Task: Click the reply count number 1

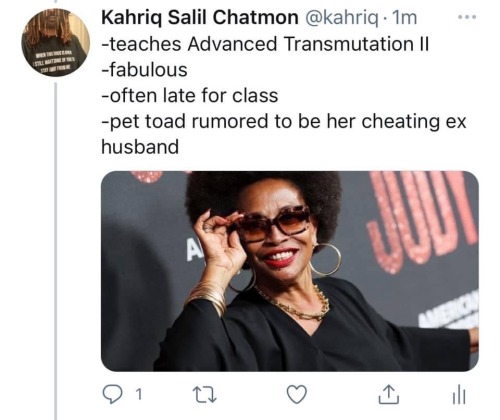Action: coord(139,395)
